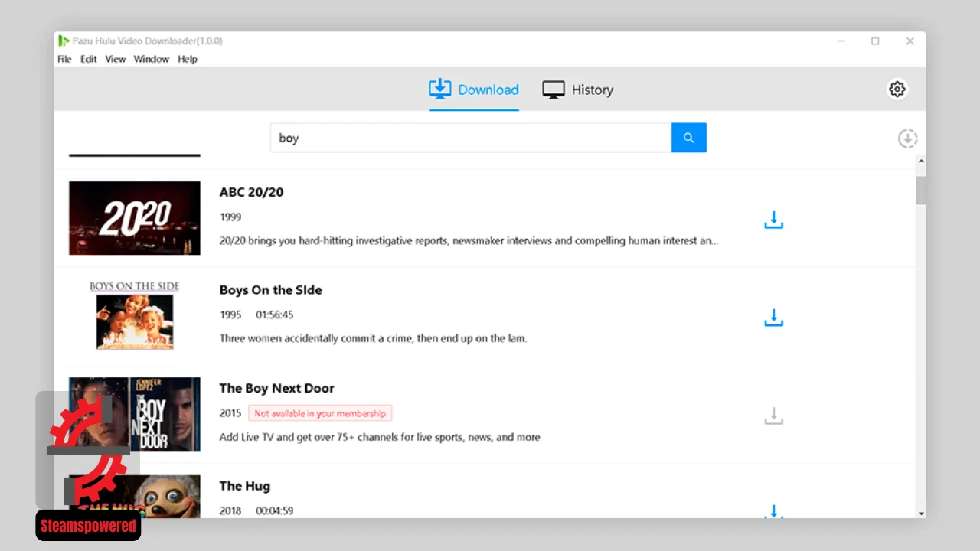This screenshot has height=551, width=980.
Task: Switch to the History tab
Action: tap(578, 90)
